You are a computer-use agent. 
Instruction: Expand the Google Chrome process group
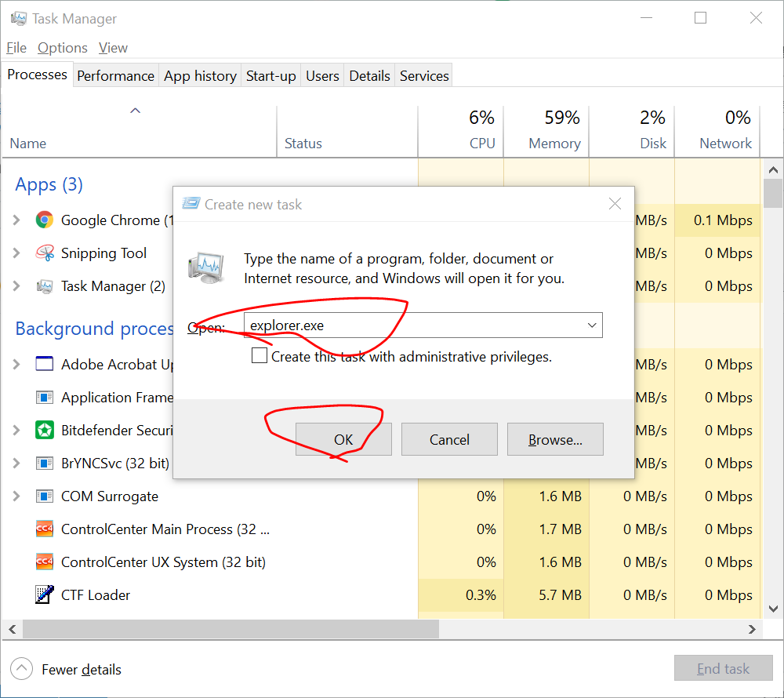pos(16,220)
